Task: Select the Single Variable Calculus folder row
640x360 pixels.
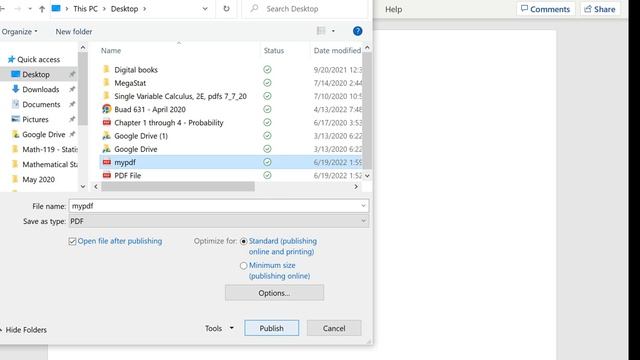Action: 231,96
